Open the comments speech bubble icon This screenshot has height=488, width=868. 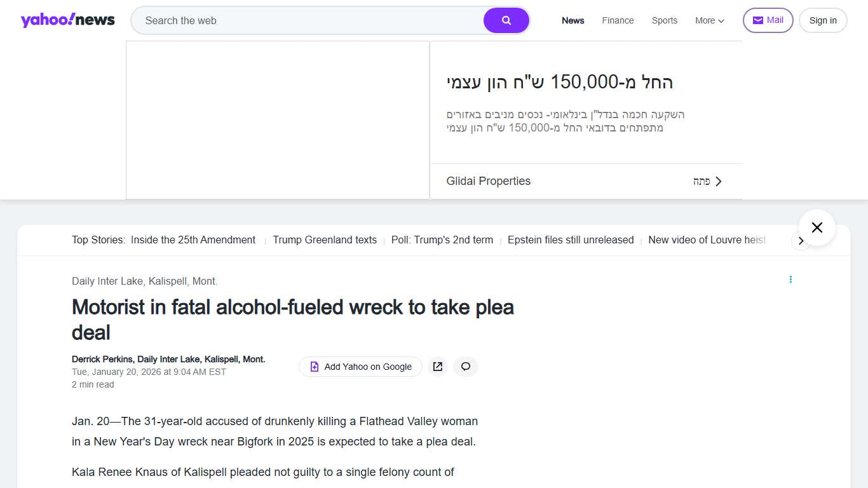pos(466,367)
